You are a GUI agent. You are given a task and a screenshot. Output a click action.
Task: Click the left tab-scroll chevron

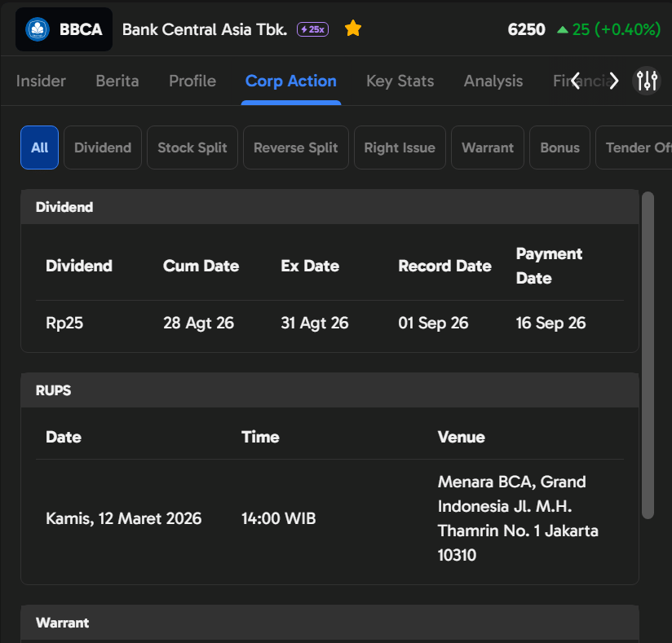pos(576,81)
